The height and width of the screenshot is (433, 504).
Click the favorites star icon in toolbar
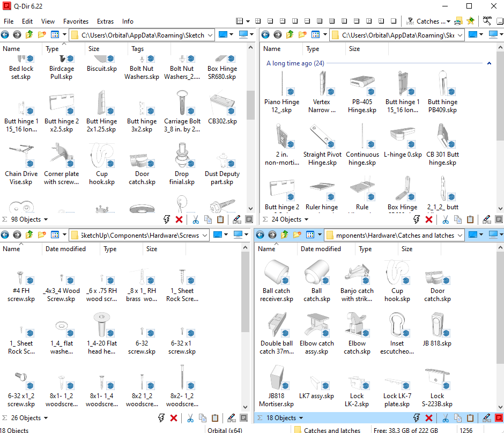471,21
